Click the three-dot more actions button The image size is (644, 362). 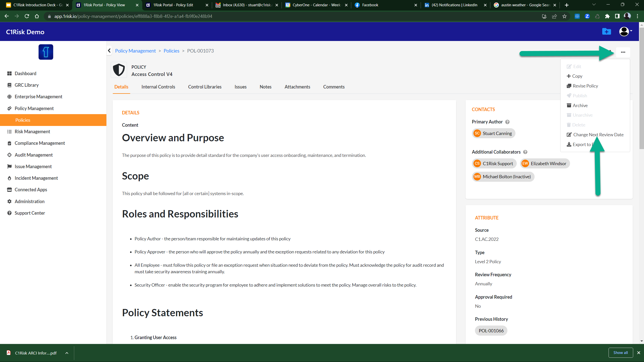tap(623, 52)
